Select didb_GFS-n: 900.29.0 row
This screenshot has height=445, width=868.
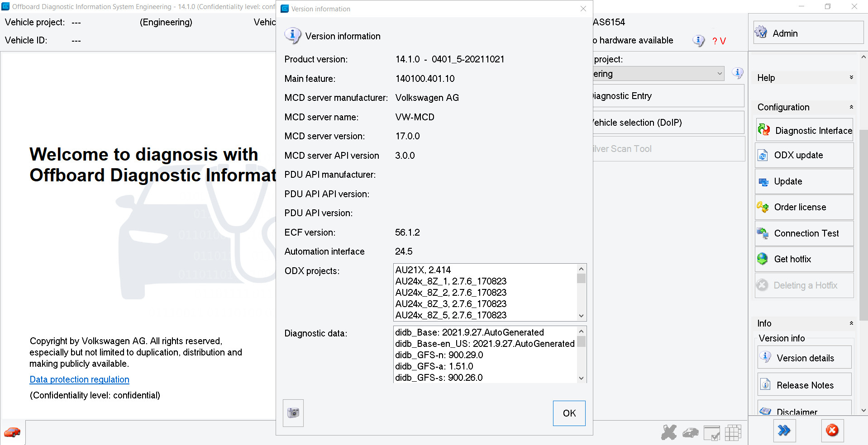click(x=485, y=355)
